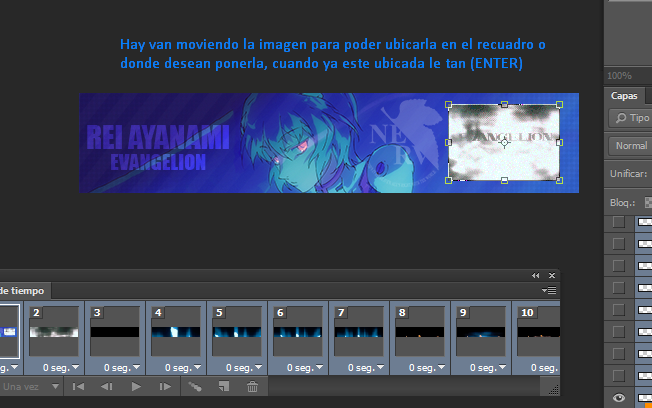The width and height of the screenshot is (652, 408).
Task: Select frame 10 thumbnail
Action: 538,331
